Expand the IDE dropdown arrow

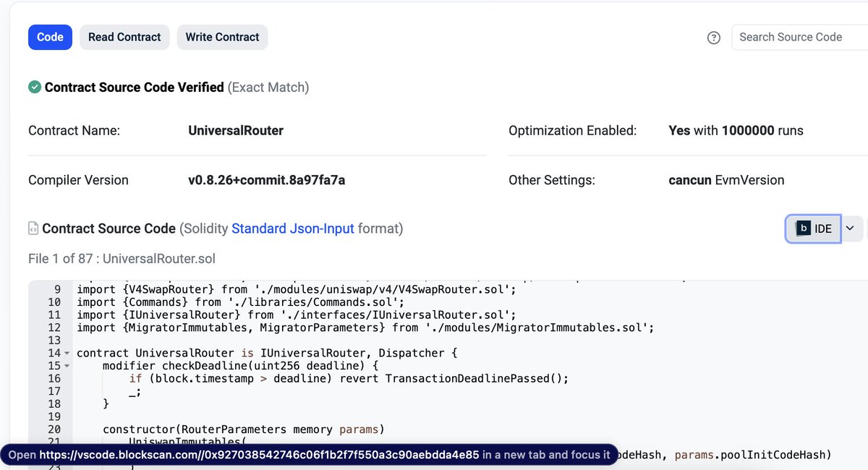tap(850, 228)
